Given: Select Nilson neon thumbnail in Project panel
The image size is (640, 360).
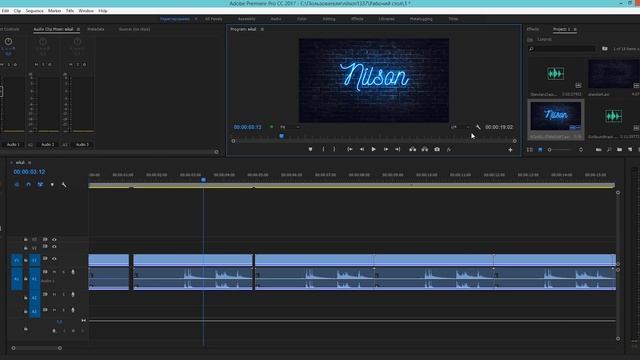Looking at the screenshot, I should coord(556,116).
